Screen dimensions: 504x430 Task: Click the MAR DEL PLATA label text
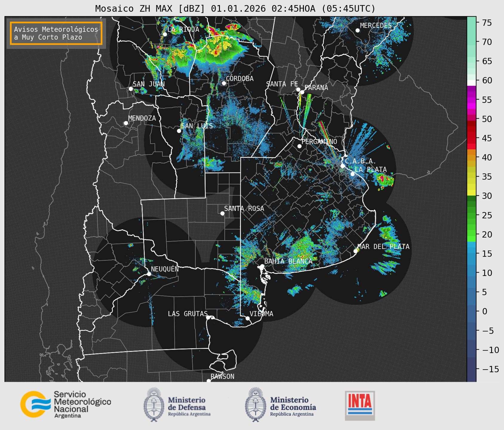coord(383,247)
